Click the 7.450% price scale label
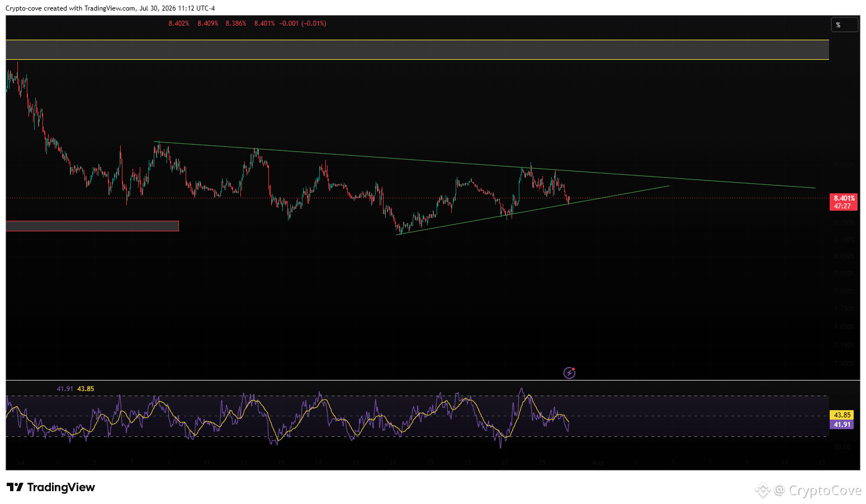Viewport: 866px width, 504px height. 844,364
